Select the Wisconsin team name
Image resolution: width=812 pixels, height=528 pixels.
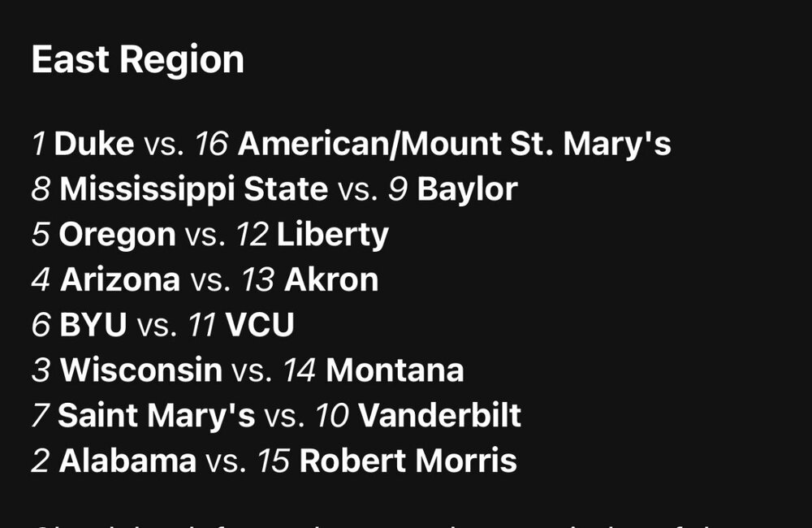pos(141,371)
